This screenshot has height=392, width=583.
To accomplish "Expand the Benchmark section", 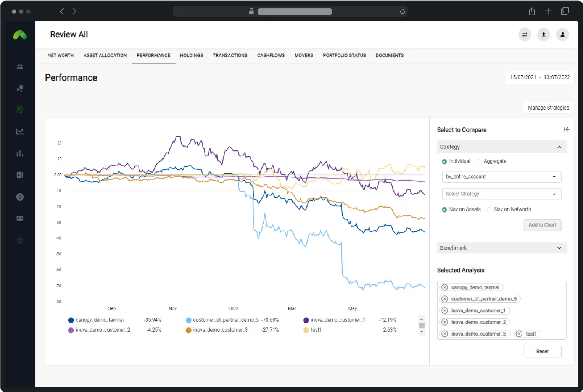I will coord(501,248).
